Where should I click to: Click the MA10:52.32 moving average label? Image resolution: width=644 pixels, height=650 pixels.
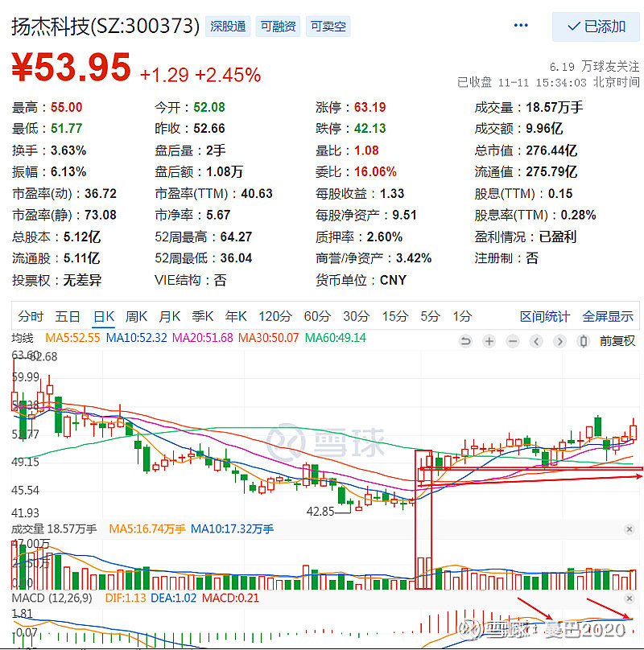137,338
